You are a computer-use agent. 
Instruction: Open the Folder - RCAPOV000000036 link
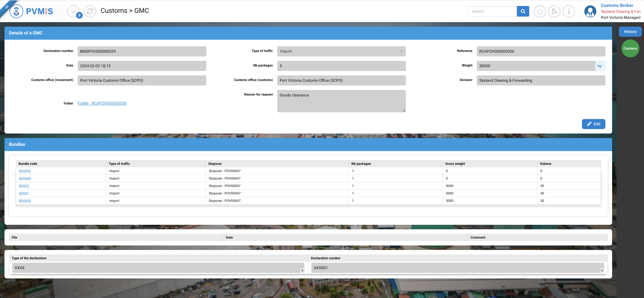(x=102, y=103)
